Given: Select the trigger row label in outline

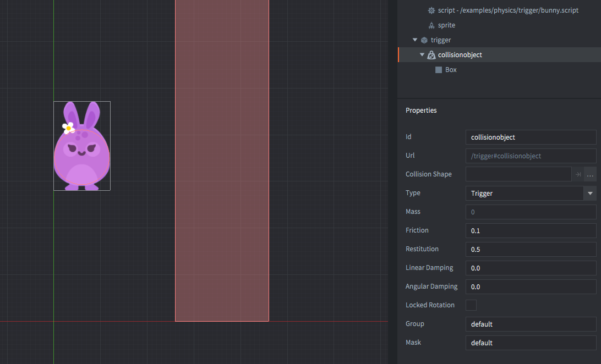Looking at the screenshot, I should tap(441, 40).
